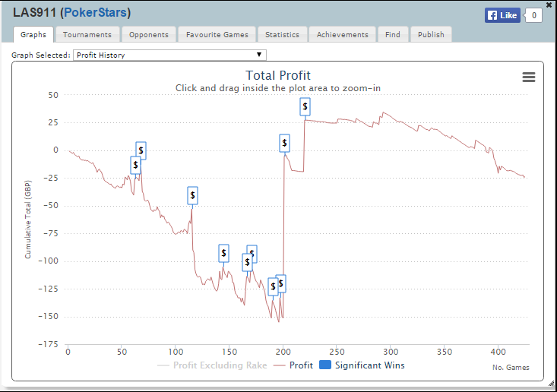Click the Facebook like count box

[533, 15]
